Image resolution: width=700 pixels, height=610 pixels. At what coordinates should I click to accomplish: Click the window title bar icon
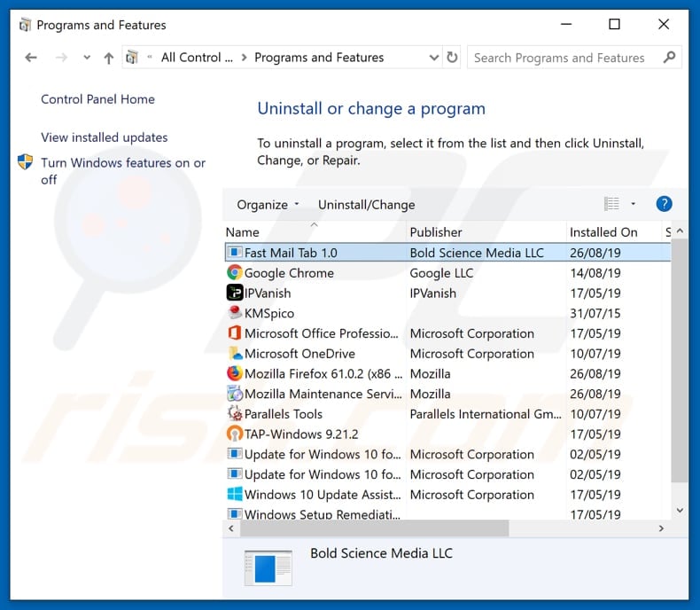26,25
